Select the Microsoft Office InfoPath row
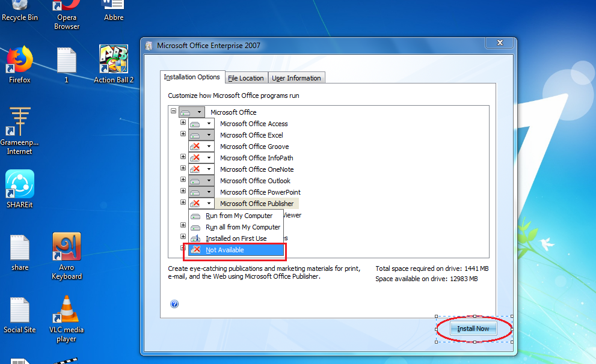Screen dimensions: 596x364 pyautogui.click(x=257, y=158)
